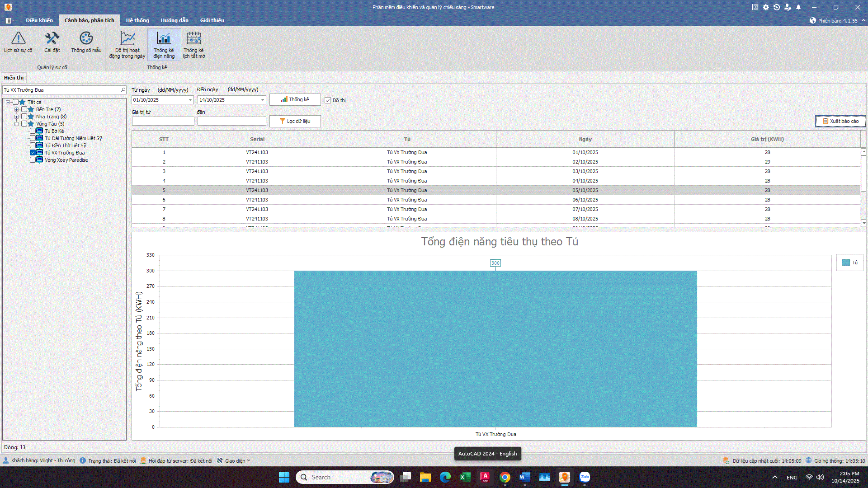Toggle the Đồ thị checkbox
This screenshot has height=488, width=868.
(x=328, y=100)
